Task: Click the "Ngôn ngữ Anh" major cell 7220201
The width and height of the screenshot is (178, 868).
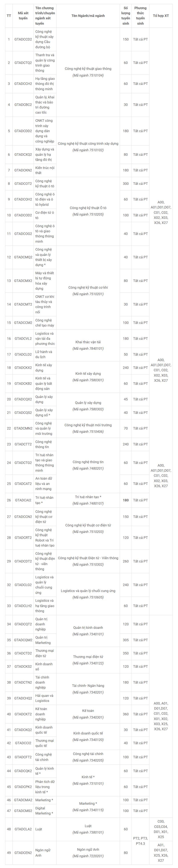Action: click(88, 852)
